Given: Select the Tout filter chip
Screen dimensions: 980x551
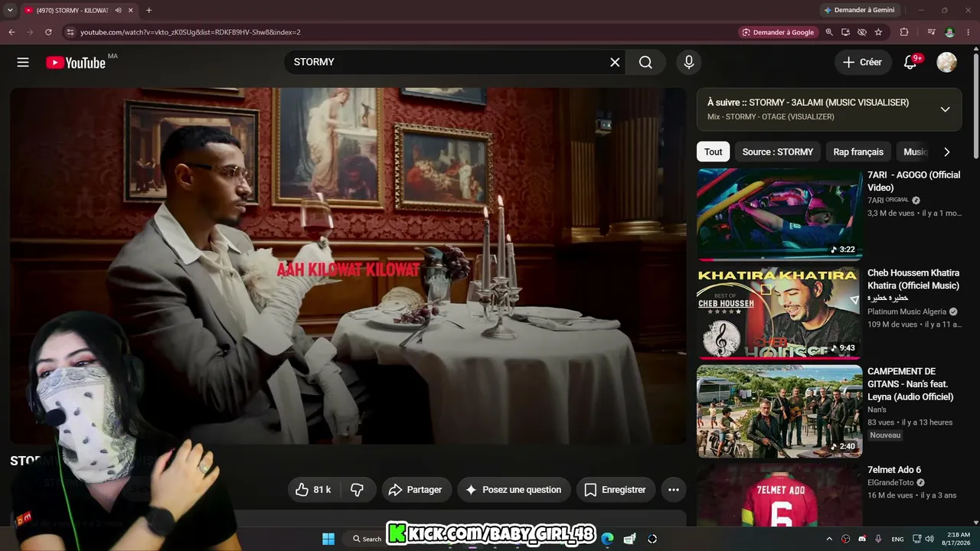Looking at the screenshot, I should pos(714,152).
